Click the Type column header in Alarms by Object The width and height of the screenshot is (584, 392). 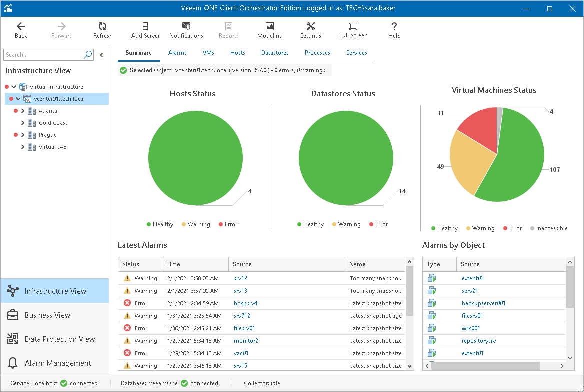pos(439,264)
